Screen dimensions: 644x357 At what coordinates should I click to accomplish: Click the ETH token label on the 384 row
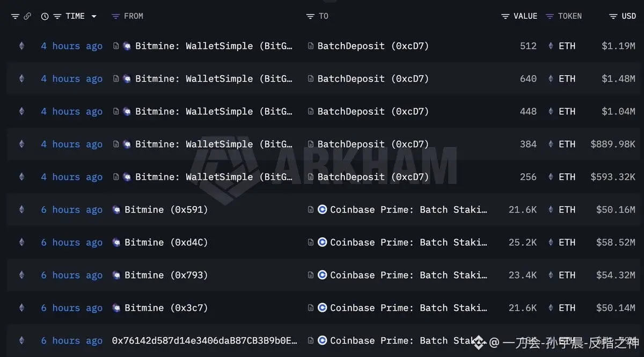[x=567, y=144]
